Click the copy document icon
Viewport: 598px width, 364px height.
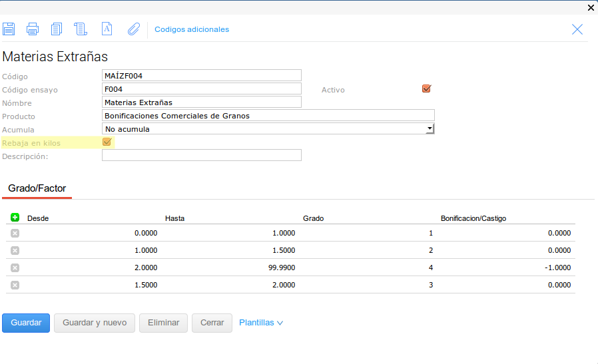[x=57, y=29]
